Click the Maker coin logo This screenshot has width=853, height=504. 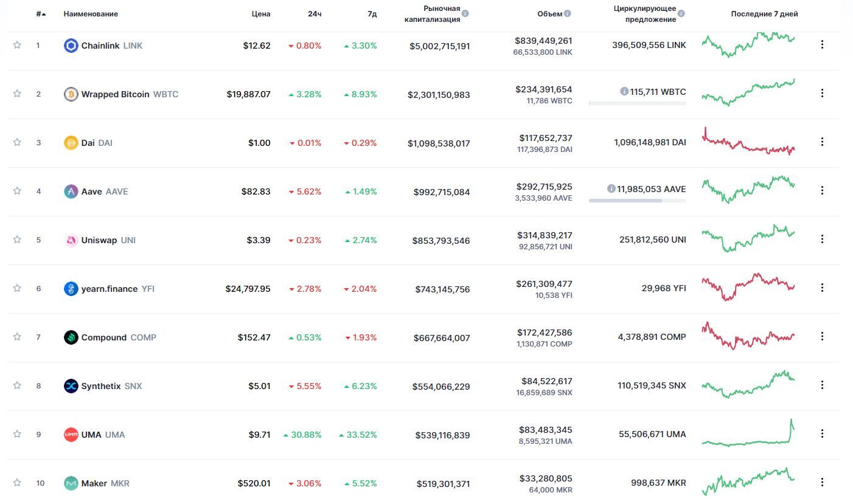tap(71, 483)
